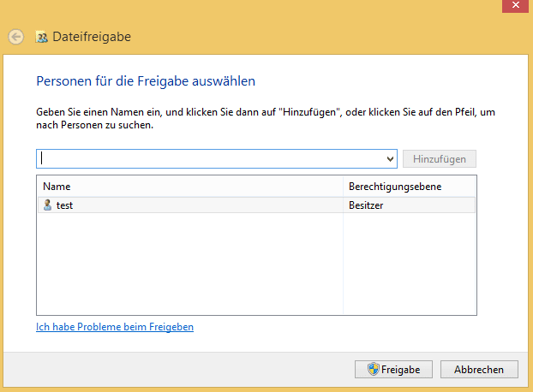533x392 pixels.
Task: Open the name dropdown arrow
Action: pyautogui.click(x=390, y=159)
